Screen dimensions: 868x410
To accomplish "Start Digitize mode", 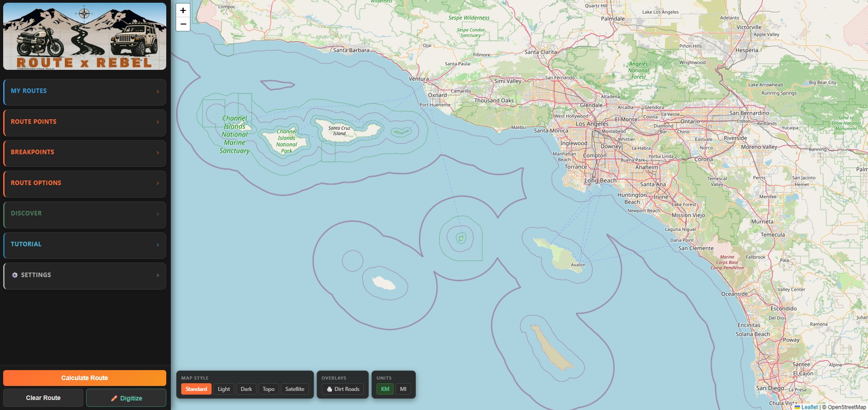I will pos(126,398).
